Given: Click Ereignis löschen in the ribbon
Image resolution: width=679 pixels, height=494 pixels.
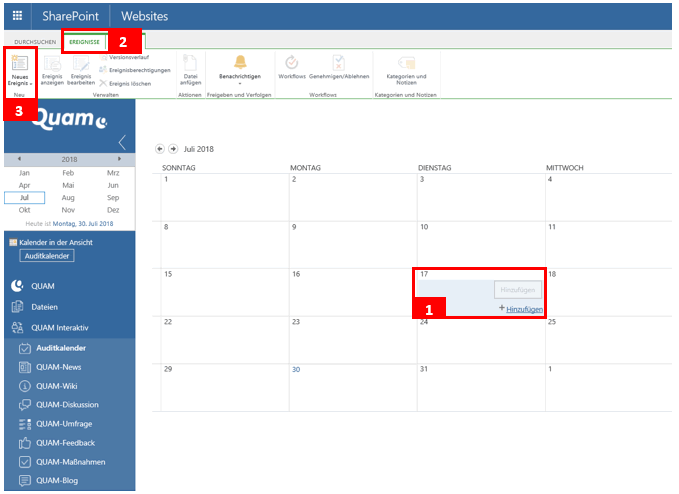Looking at the screenshot, I should pos(125,84).
